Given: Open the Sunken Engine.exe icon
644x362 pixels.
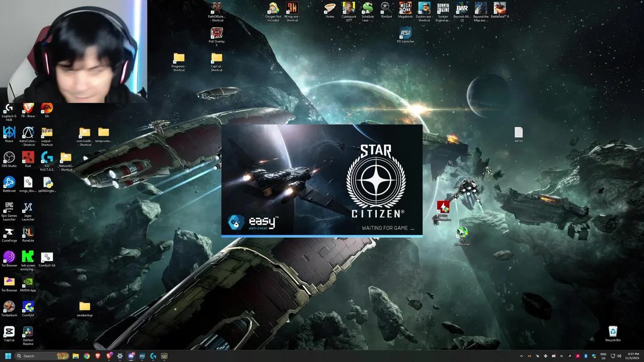Looking at the screenshot, I should (443, 12).
